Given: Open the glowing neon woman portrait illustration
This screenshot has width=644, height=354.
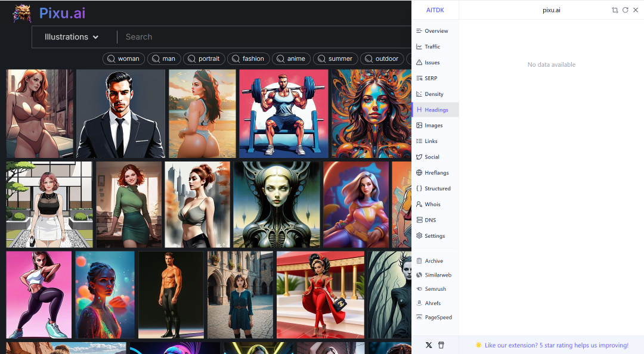Looking at the screenshot, I should pyautogui.click(x=105, y=295).
